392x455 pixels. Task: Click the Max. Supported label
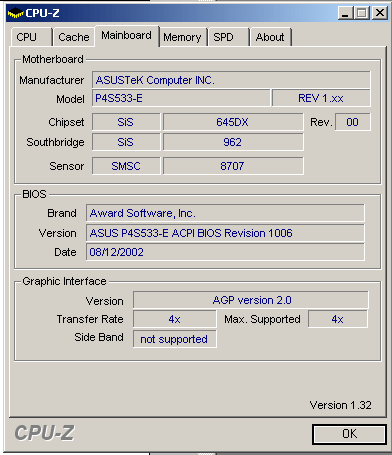(262, 319)
